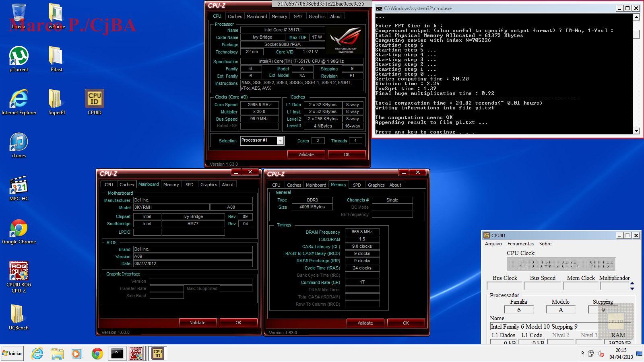Launch the CPUID desktop shortcut
Image resolution: width=644 pixels, height=362 pixels.
tap(95, 103)
